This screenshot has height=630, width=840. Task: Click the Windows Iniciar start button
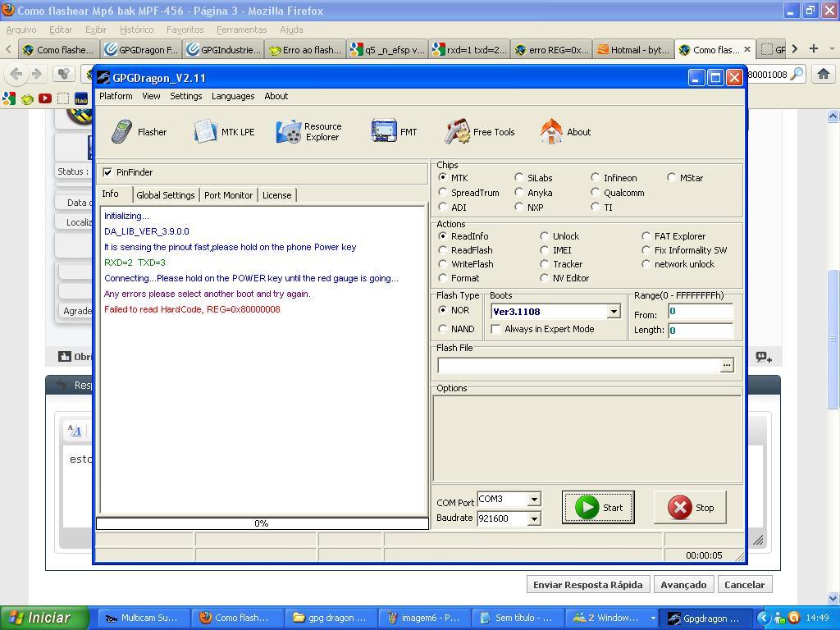(x=44, y=618)
